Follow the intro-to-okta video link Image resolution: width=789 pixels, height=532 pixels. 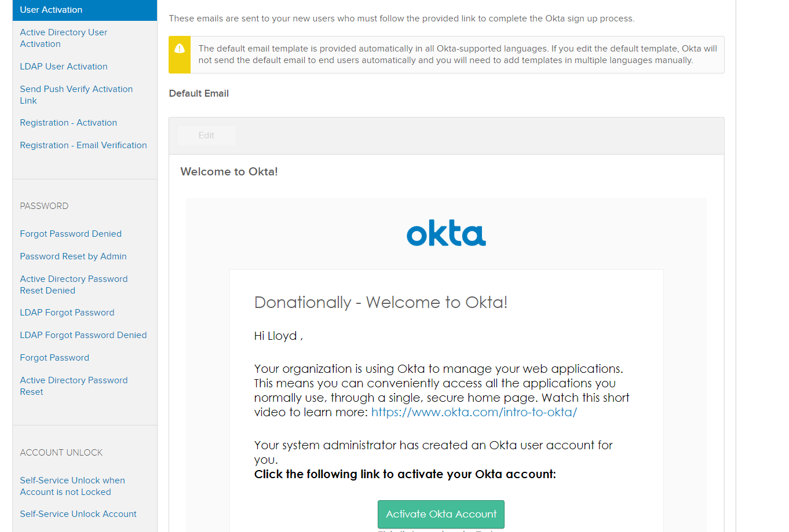coord(474,412)
